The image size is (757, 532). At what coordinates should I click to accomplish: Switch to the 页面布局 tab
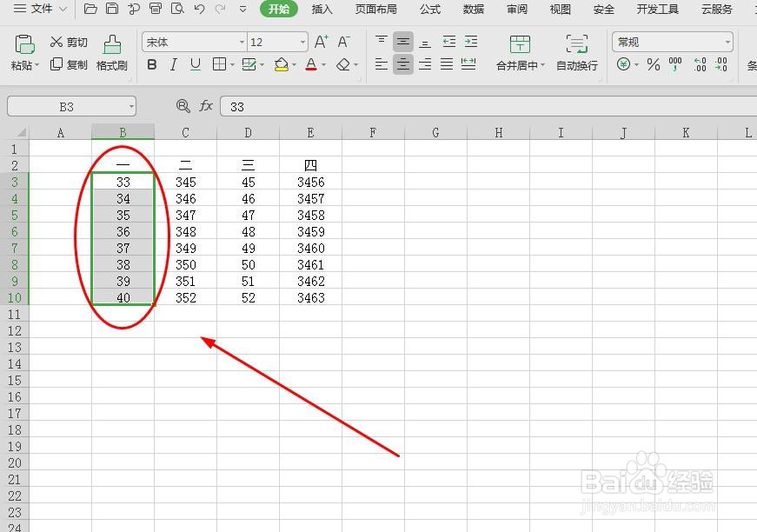pyautogui.click(x=375, y=9)
